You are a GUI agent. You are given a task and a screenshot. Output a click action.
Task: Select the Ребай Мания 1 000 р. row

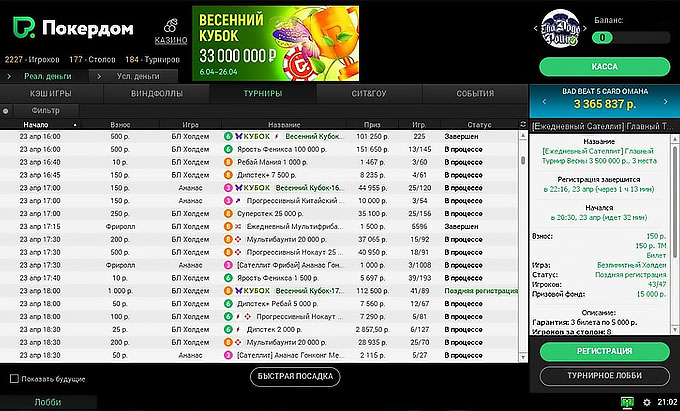point(259,162)
